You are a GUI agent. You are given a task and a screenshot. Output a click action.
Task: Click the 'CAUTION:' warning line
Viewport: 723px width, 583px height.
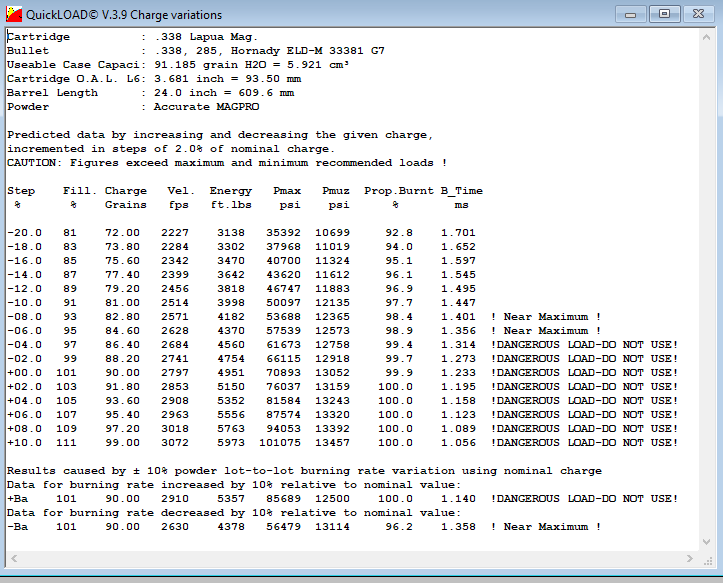(227, 163)
